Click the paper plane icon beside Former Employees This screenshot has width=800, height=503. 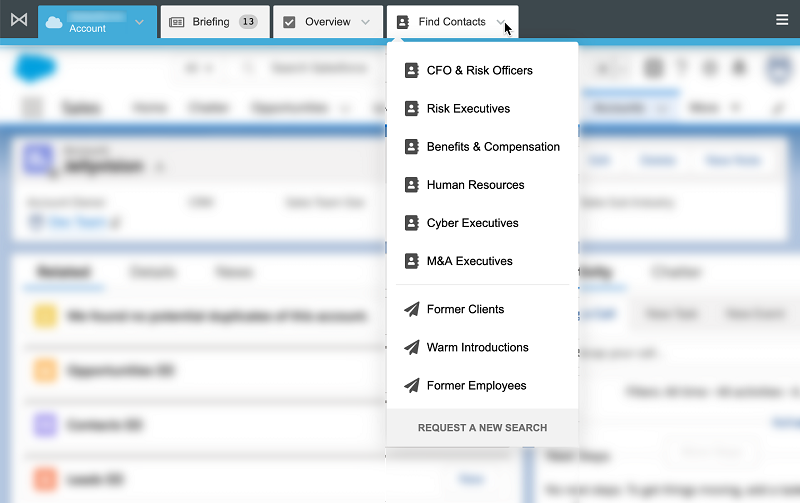point(412,386)
